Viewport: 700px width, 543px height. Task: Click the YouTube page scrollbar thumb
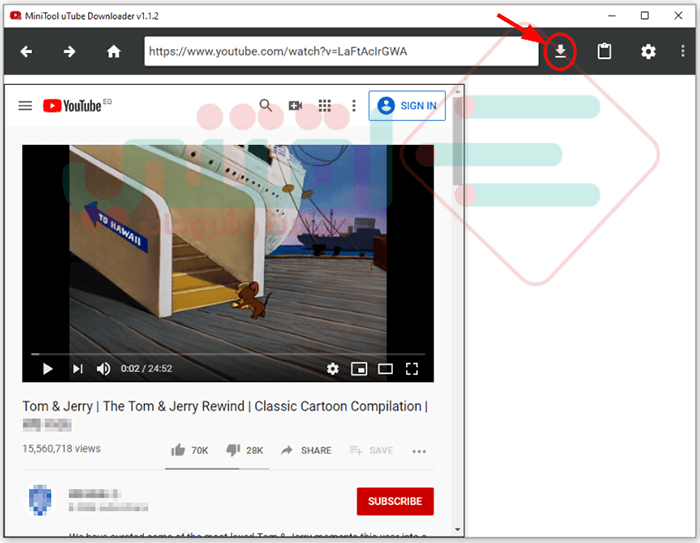coord(457,141)
